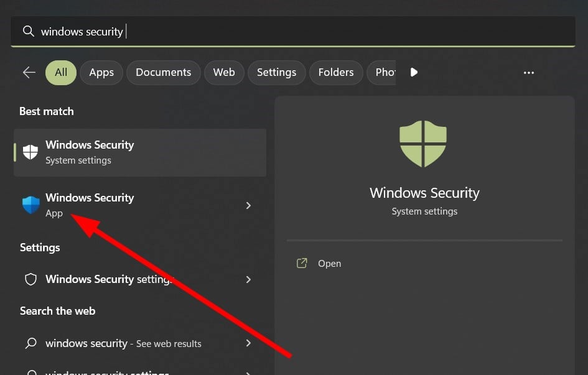
Task: Open 'windows security - See web results'
Action: coord(140,343)
